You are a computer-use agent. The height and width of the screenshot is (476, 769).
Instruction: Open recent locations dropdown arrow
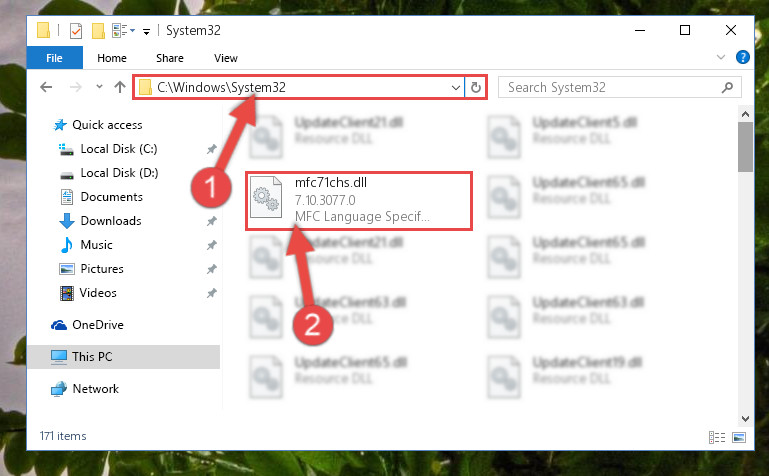tap(99, 87)
